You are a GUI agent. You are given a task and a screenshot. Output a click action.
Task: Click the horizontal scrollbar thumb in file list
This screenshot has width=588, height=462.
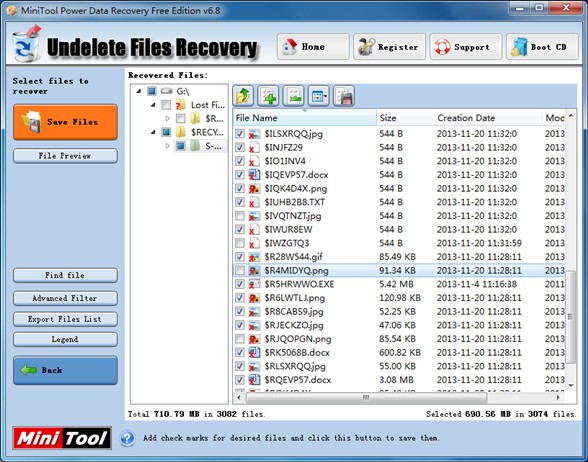(x=366, y=398)
